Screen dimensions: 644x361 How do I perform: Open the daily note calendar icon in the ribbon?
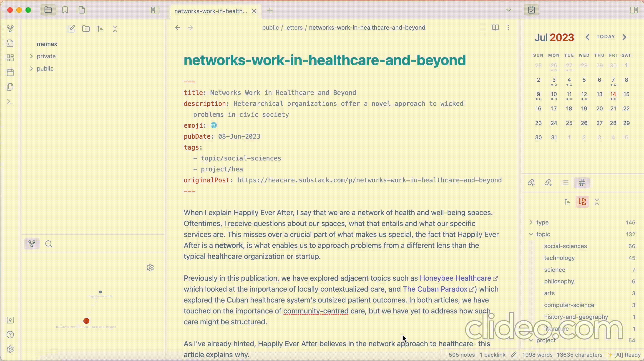coord(10,73)
